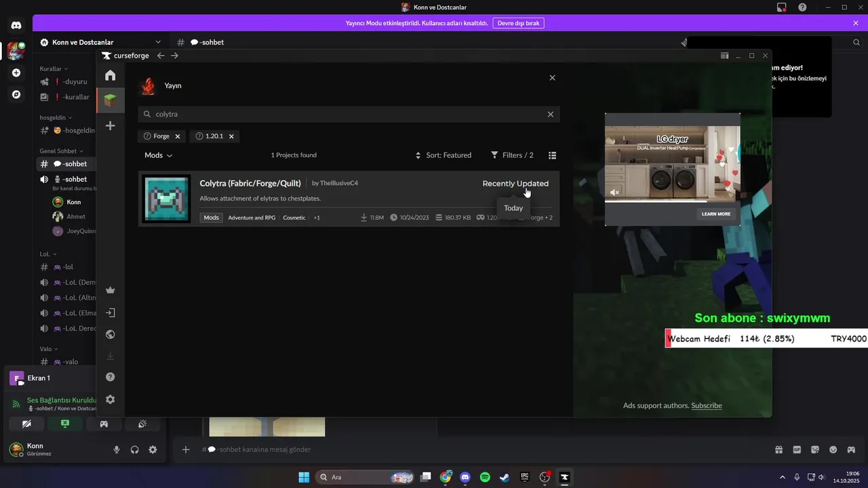Open the Filters / 2 panel
This screenshot has height=488, width=868.
click(x=512, y=155)
